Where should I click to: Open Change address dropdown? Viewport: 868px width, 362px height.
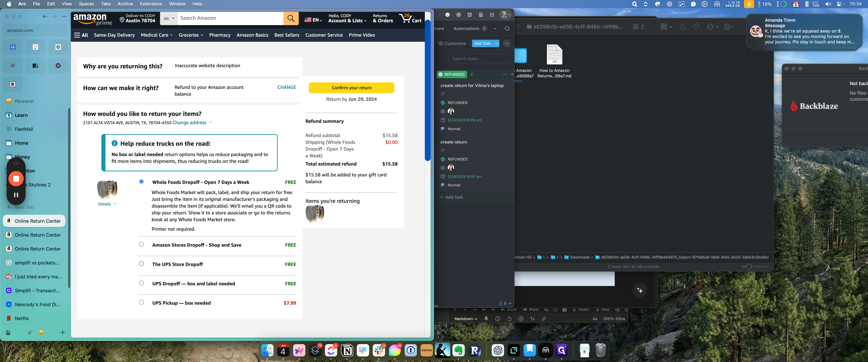click(x=192, y=123)
